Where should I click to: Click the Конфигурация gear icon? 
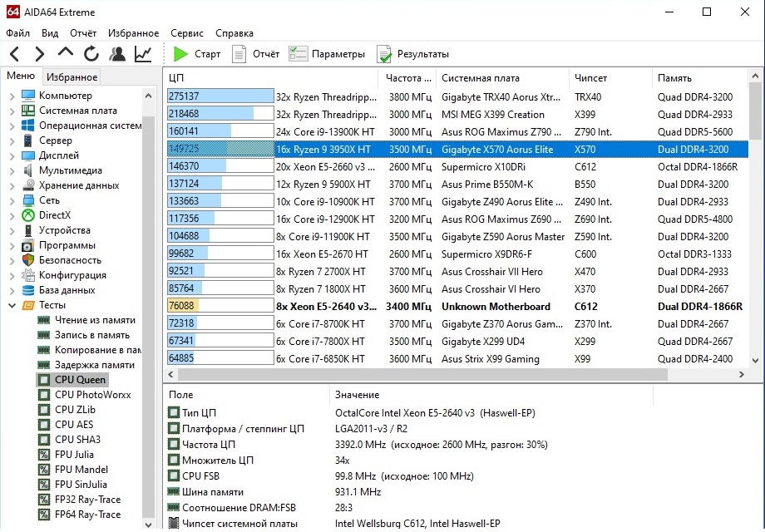tap(28, 275)
